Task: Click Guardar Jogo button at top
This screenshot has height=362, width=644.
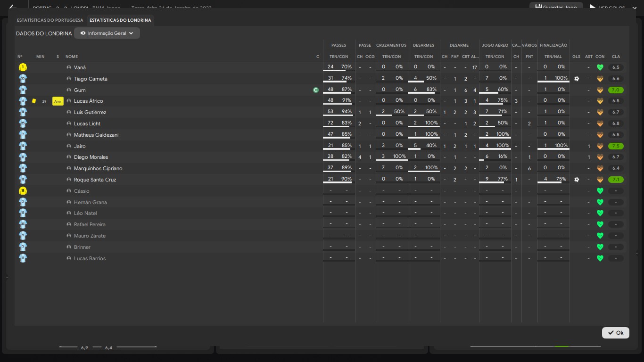Action: tap(556, 8)
